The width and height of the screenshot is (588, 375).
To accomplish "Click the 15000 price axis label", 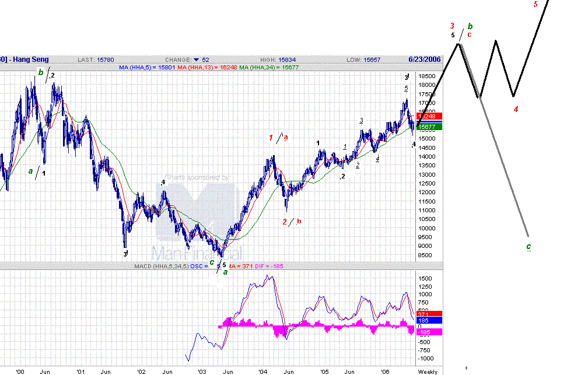I will tap(427, 139).
